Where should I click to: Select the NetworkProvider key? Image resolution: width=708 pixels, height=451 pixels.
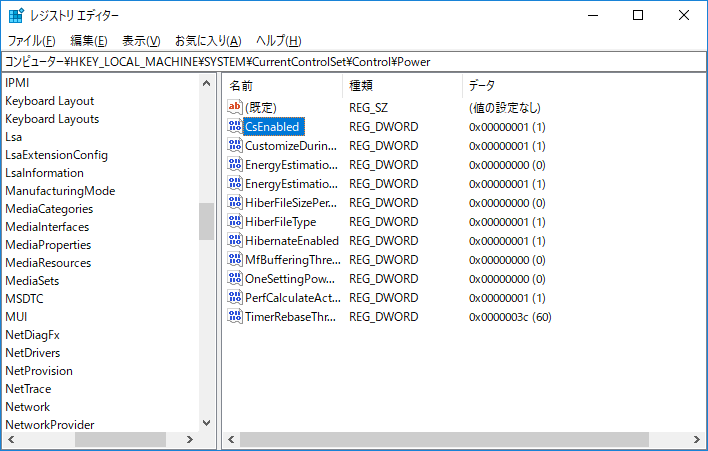(50, 425)
